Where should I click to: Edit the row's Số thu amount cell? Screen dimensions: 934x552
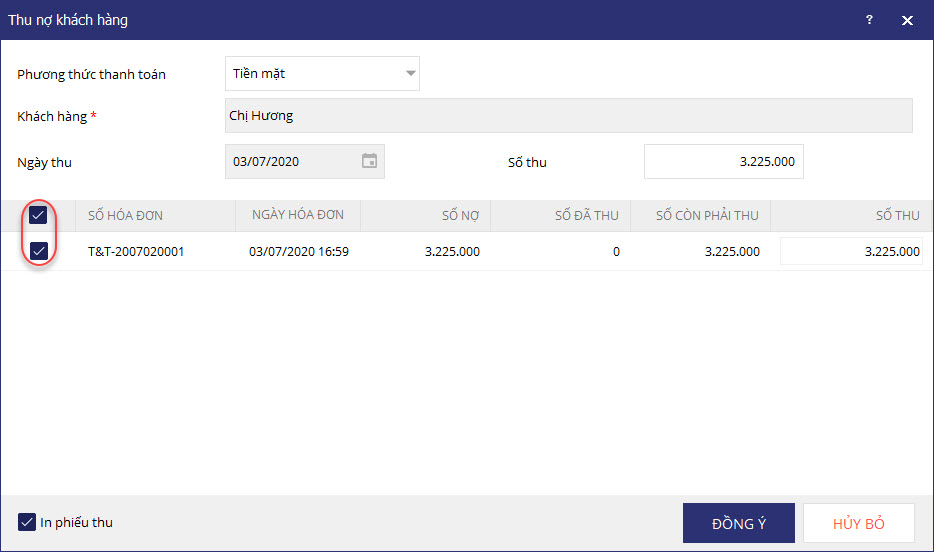[x=850, y=251]
